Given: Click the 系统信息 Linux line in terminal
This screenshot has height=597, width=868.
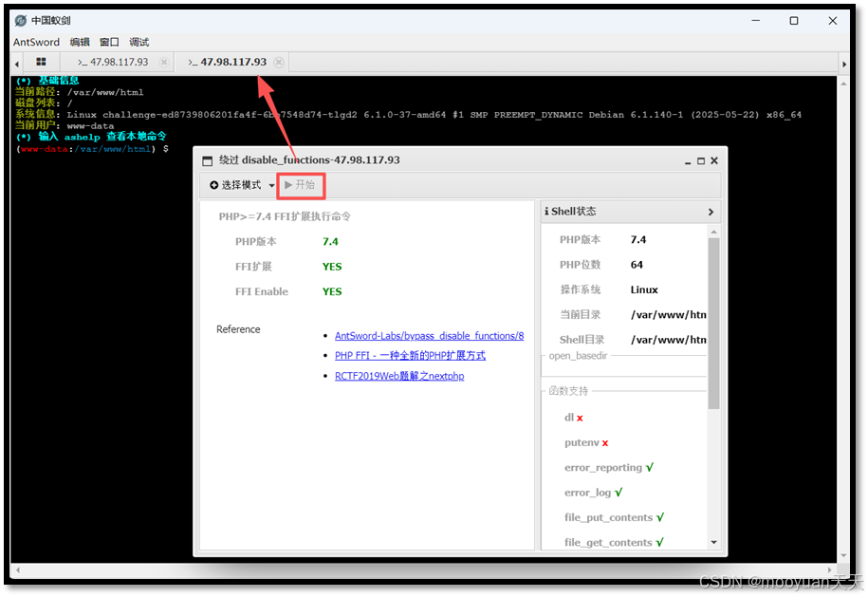Looking at the screenshot, I should click(408, 115).
